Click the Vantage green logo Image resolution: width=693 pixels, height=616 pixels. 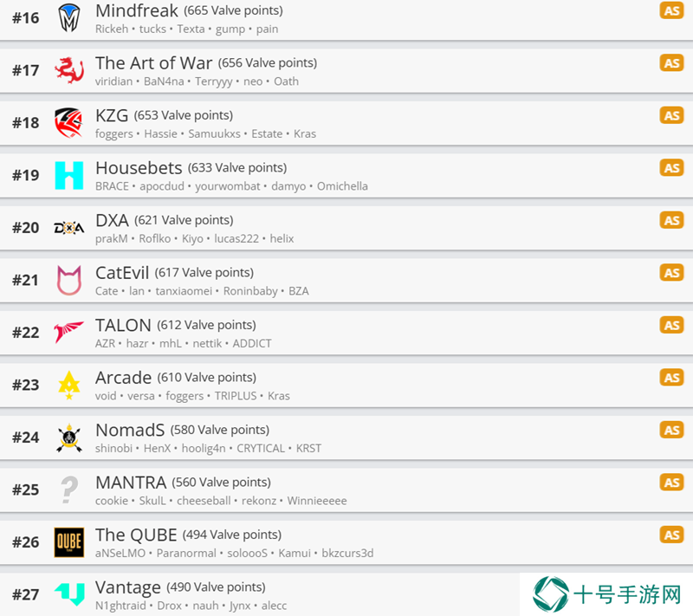click(x=69, y=594)
